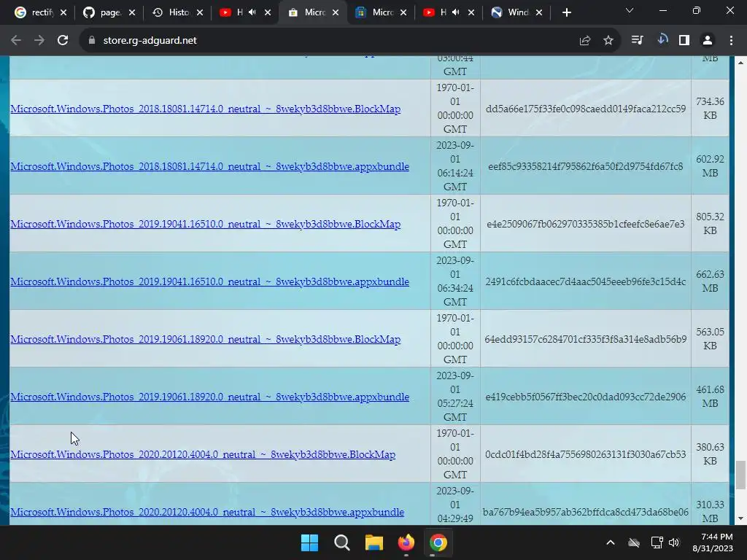The width and height of the screenshot is (747, 560).
Task: Open Chrome three-dot menu
Action: (x=731, y=41)
